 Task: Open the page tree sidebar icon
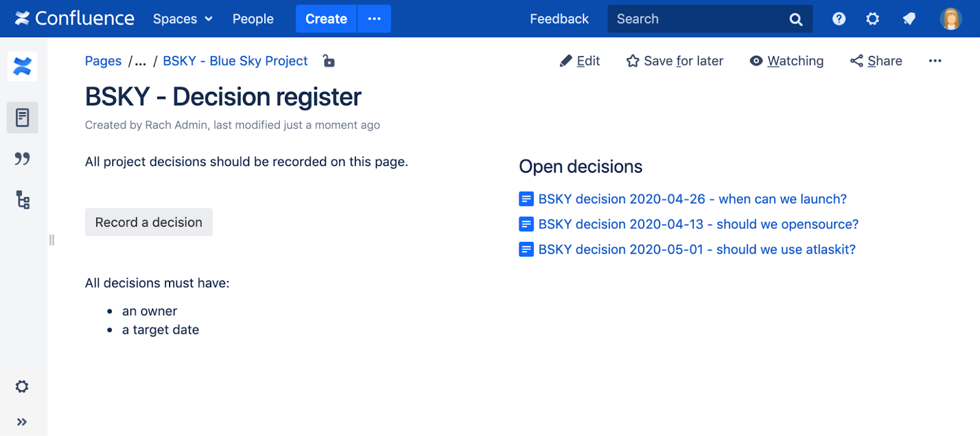point(23,200)
